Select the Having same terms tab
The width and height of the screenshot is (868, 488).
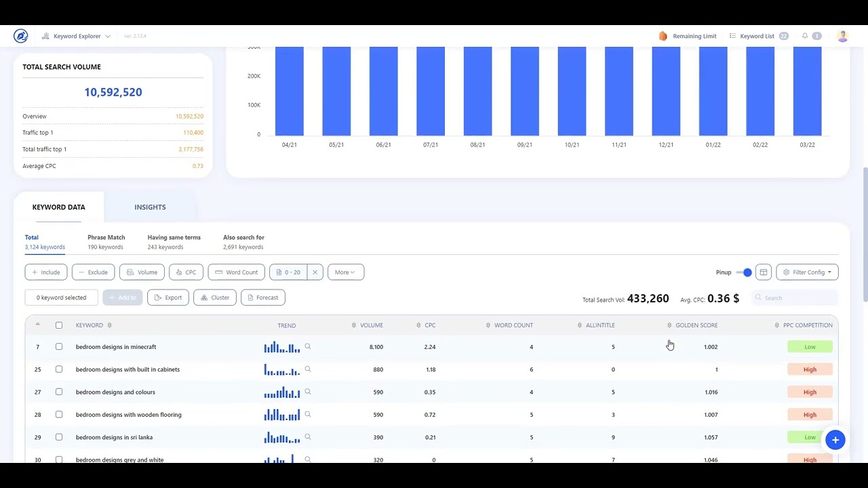click(x=174, y=242)
